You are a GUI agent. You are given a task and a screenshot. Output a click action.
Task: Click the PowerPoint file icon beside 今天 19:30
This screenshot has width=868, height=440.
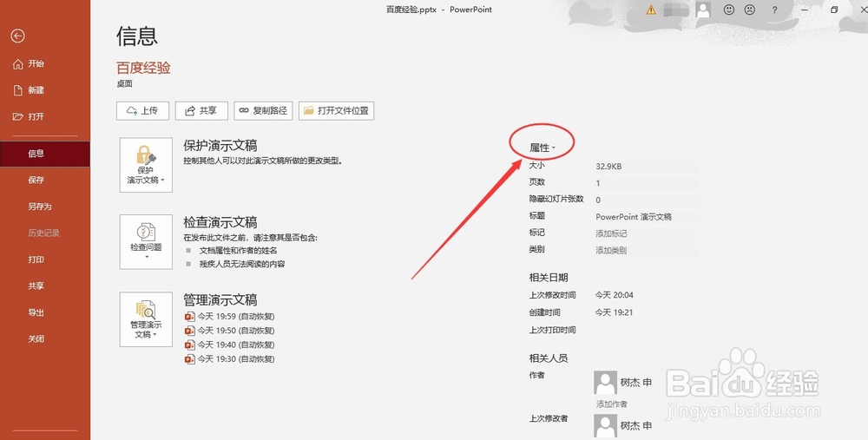pos(189,359)
